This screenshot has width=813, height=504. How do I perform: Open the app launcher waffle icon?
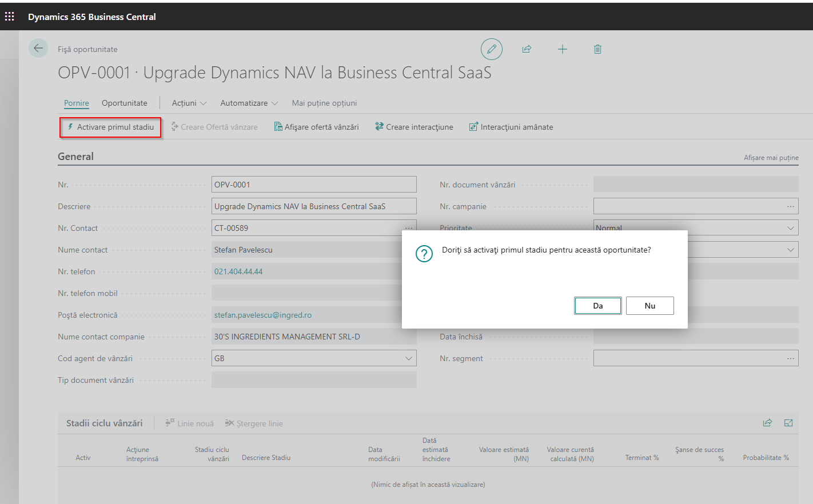tap(10, 17)
